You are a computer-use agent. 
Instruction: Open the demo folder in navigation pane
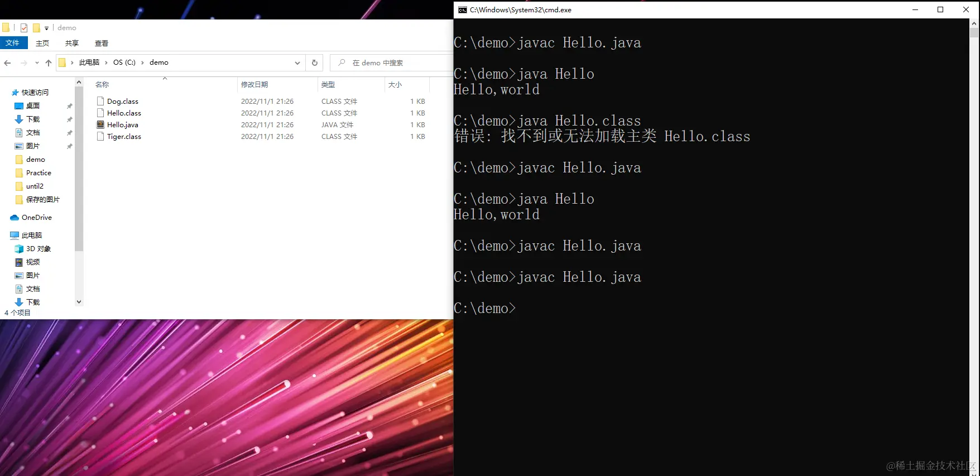pos(36,159)
